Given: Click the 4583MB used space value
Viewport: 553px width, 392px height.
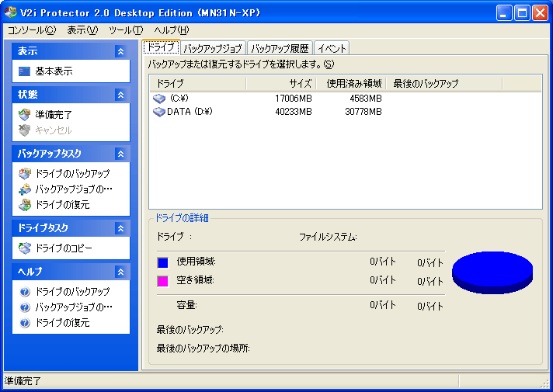Looking at the screenshot, I should 366,99.
